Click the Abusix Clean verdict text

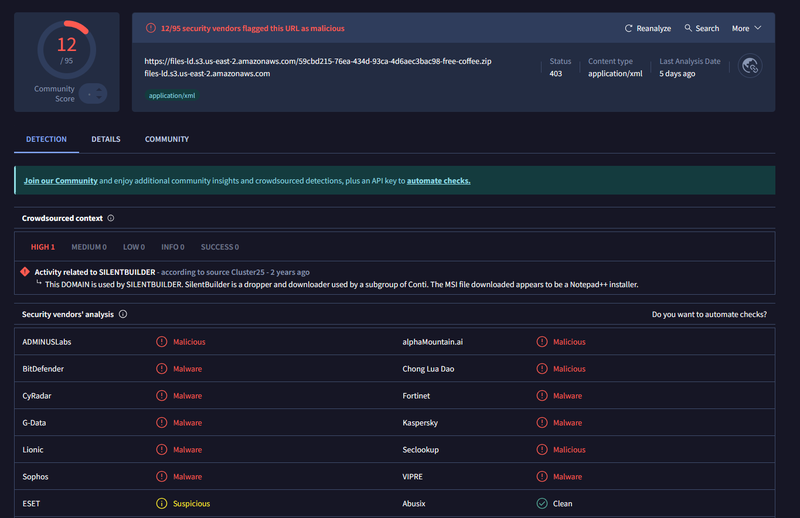[x=563, y=504]
